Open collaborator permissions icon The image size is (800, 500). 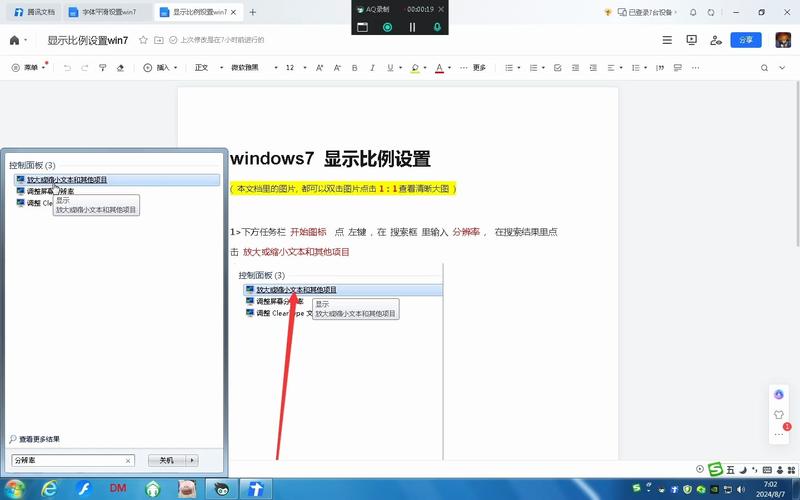715,40
